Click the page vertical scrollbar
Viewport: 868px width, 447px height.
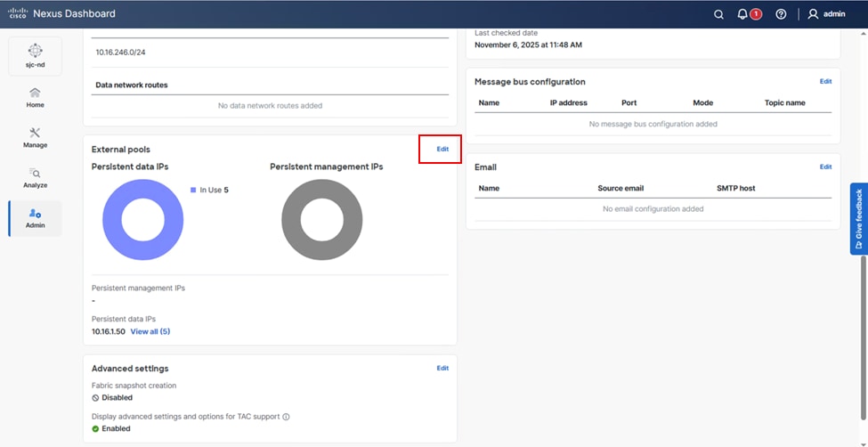pos(864,337)
